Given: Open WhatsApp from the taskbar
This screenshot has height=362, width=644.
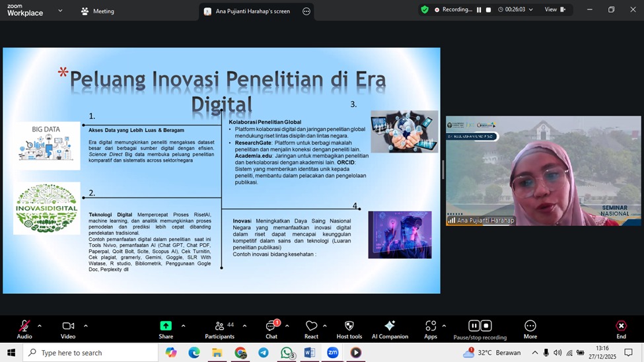Looking at the screenshot, I should point(287,353).
